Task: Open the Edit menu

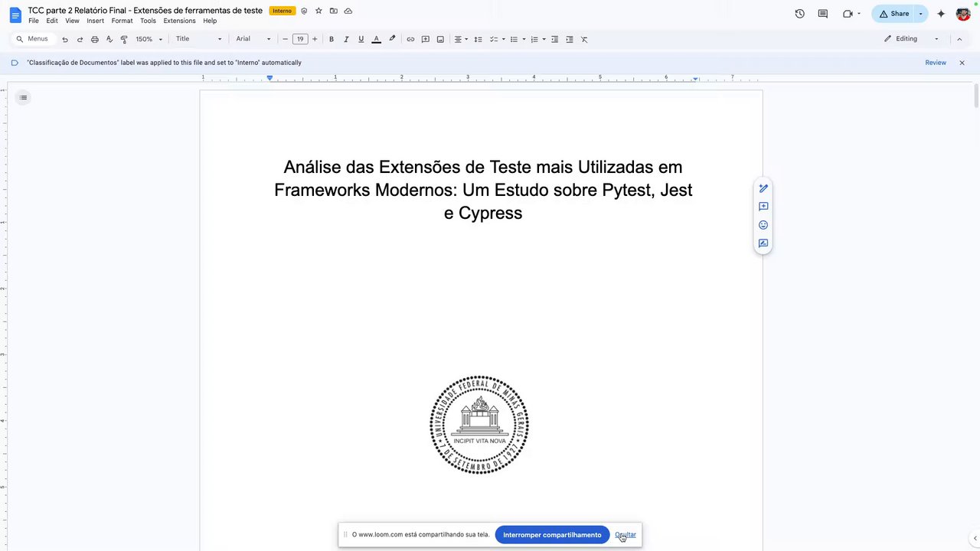Action: click(x=52, y=21)
